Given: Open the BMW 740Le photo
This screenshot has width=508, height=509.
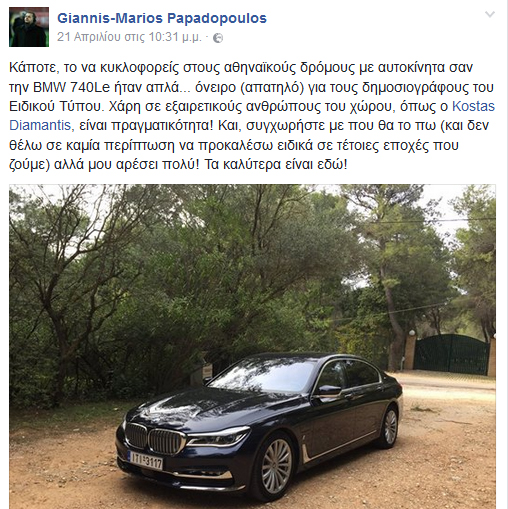Looking at the screenshot, I should click(252, 347).
